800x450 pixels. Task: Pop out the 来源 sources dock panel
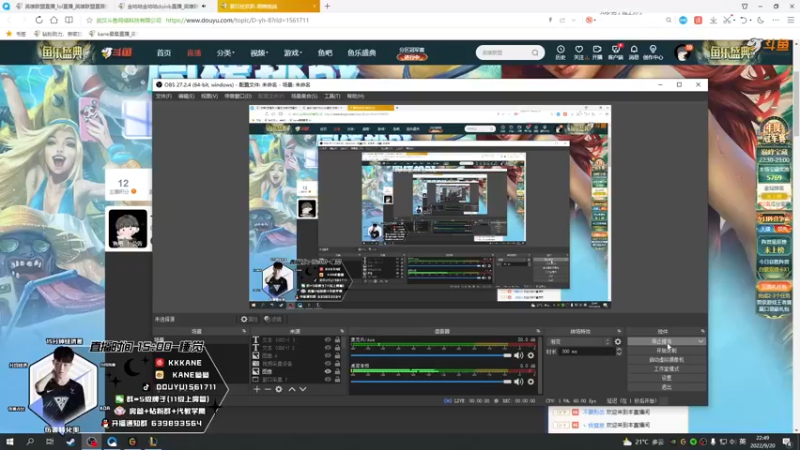(342, 331)
